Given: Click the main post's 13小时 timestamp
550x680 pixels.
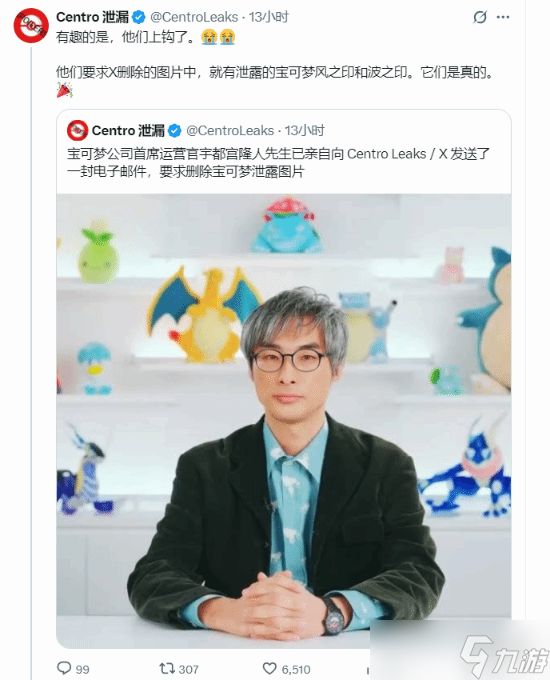Looking at the screenshot, I should 269,17.
